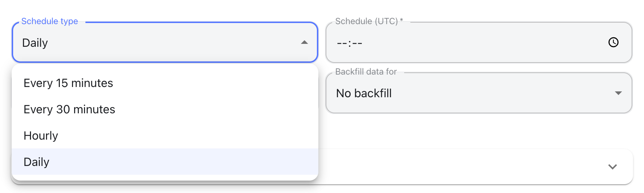Click the No backfill selected value
The height and width of the screenshot is (193, 644).
click(x=364, y=94)
